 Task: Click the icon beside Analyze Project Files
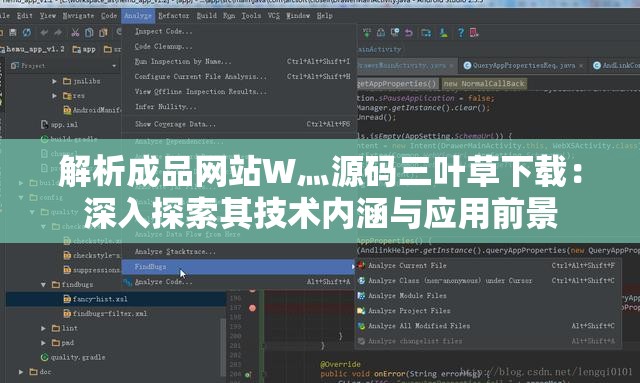click(361, 311)
